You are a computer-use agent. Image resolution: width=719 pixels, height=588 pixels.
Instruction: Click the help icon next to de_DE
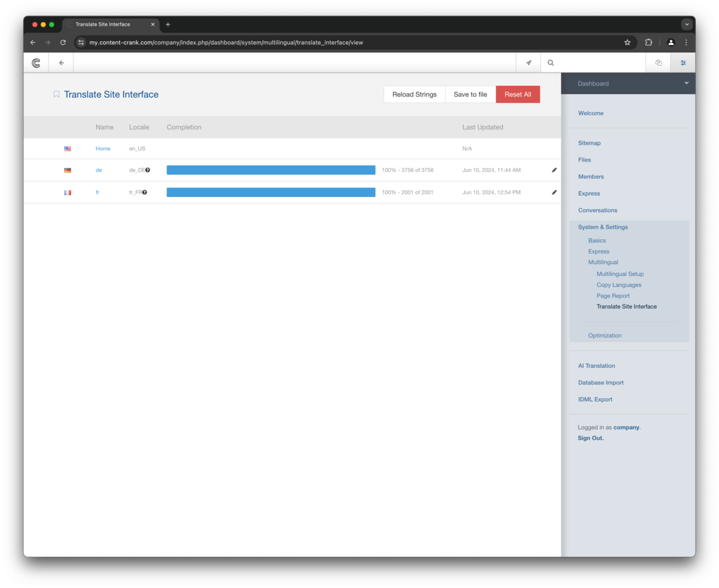(148, 170)
